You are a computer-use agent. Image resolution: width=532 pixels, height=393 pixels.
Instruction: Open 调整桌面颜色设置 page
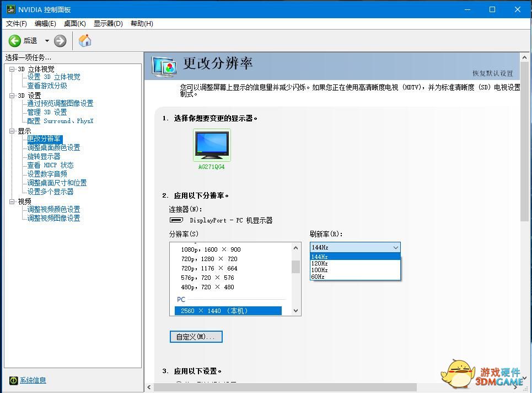53,148
